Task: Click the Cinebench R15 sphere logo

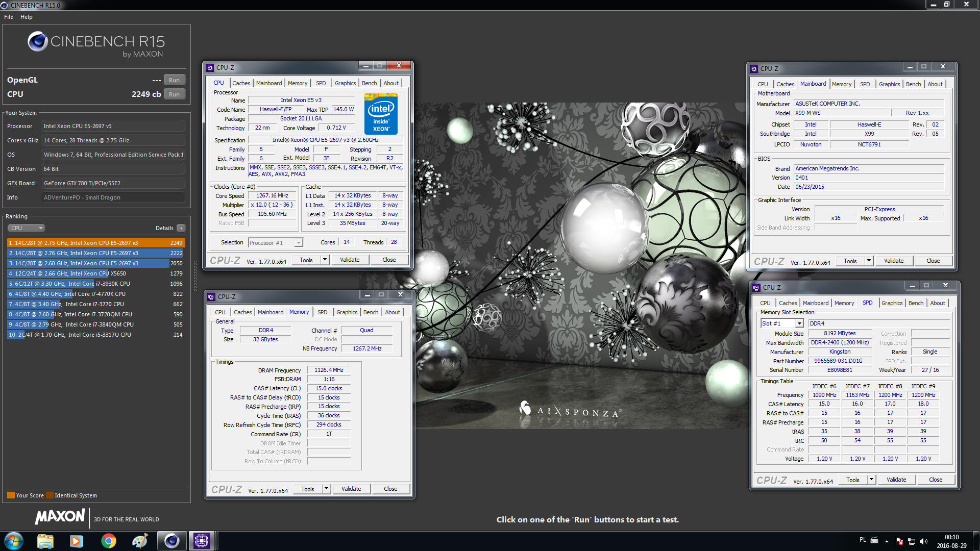Action: tap(38, 42)
